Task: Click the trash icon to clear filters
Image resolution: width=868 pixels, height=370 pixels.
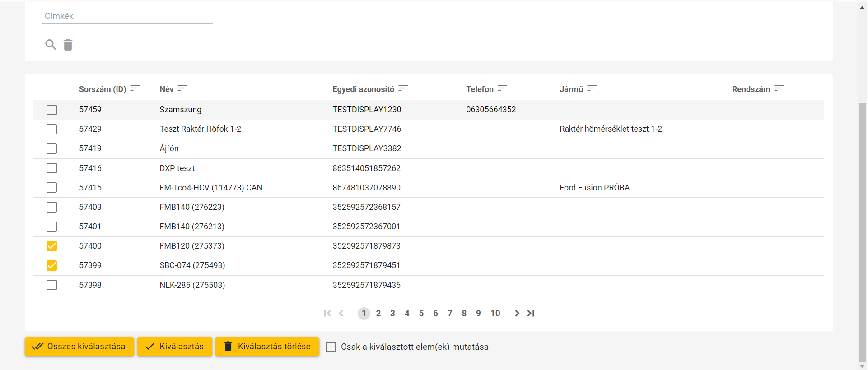Action: [x=68, y=45]
